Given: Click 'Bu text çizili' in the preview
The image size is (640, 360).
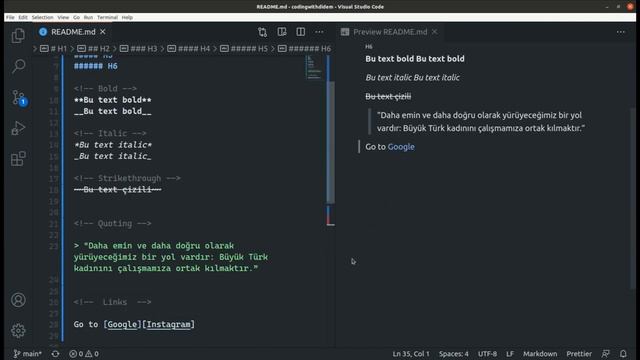Looking at the screenshot, I should tap(388, 96).
